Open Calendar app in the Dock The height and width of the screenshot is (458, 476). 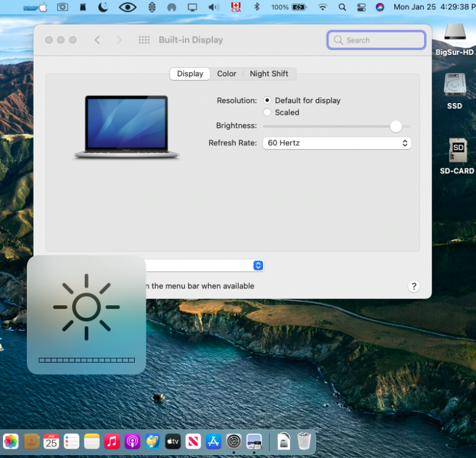pos(51,442)
